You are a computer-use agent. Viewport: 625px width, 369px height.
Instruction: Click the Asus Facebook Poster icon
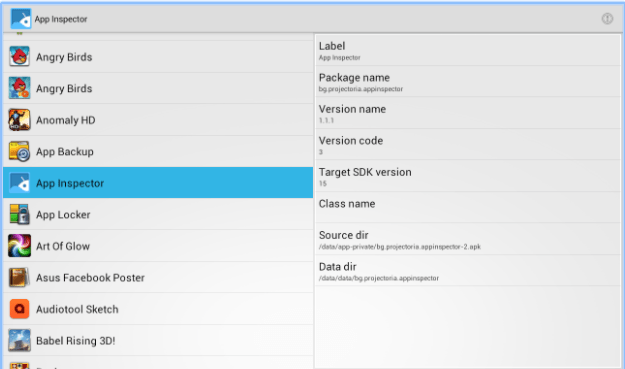(19, 277)
